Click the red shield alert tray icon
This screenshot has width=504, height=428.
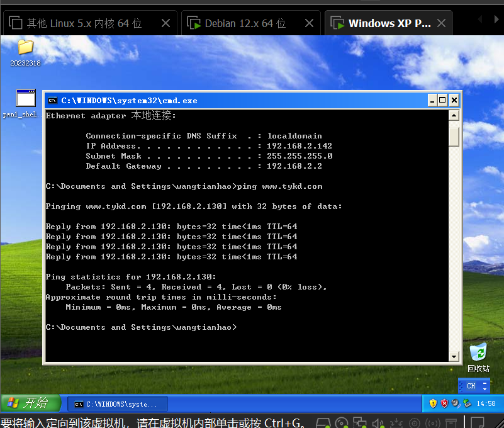click(444, 403)
